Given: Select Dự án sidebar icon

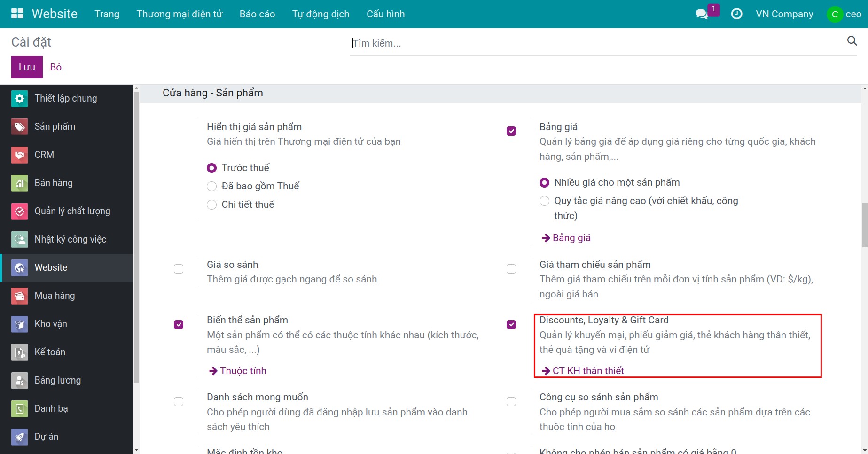Looking at the screenshot, I should click(20, 437).
